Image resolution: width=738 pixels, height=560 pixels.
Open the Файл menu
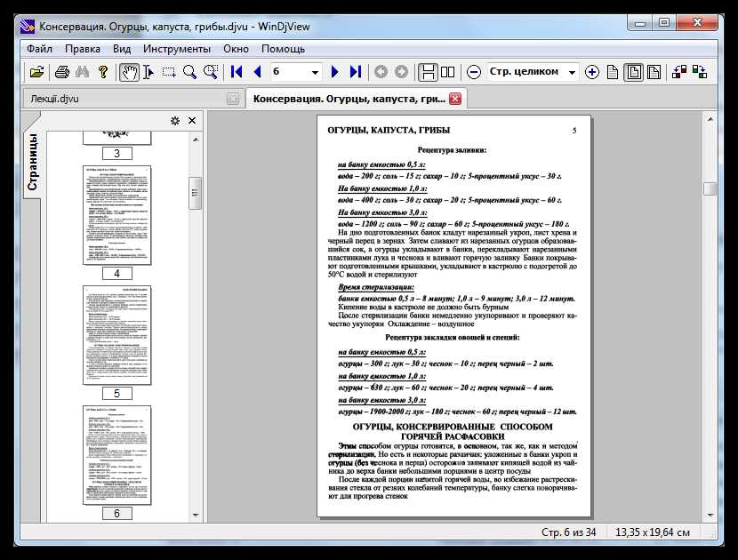(39, 49)
